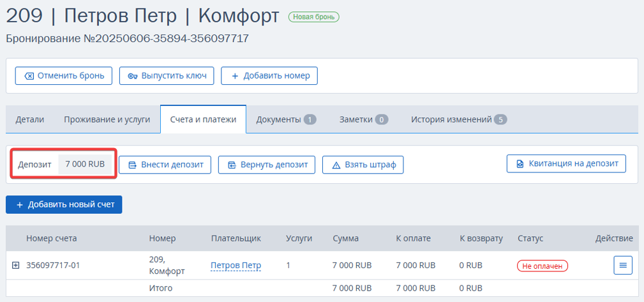Click the return icon in Вернуть депозит
The image size is (644, 302).
click(x=232, y=165)
